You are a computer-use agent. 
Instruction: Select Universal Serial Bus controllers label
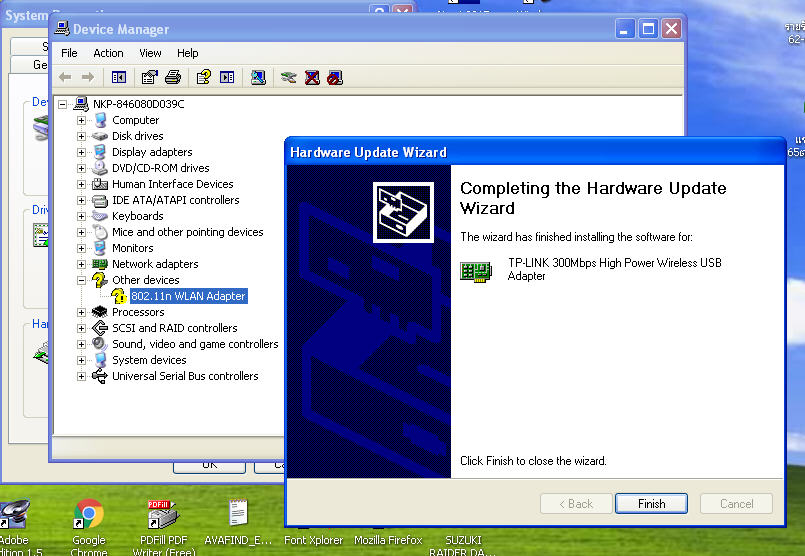click(x=185, y=376)
